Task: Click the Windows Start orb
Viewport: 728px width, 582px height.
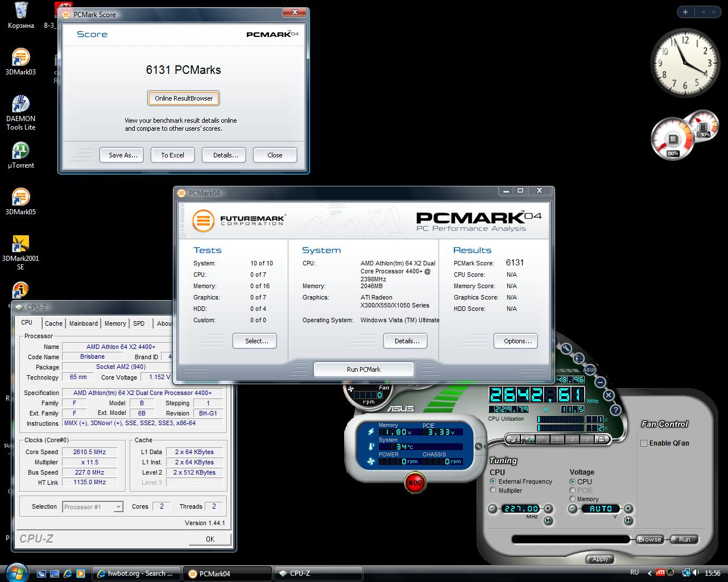Action: 16,572
